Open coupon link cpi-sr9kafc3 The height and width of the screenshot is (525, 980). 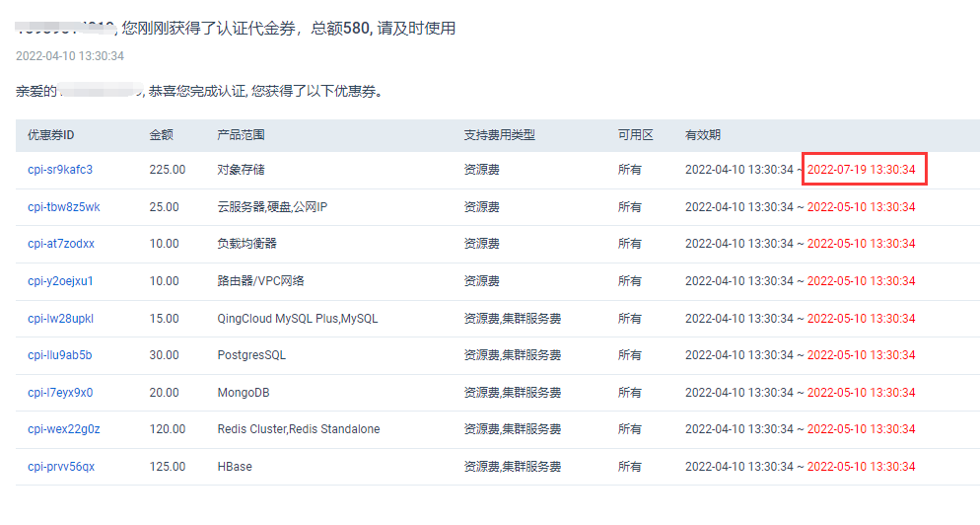tap(60, 170)
